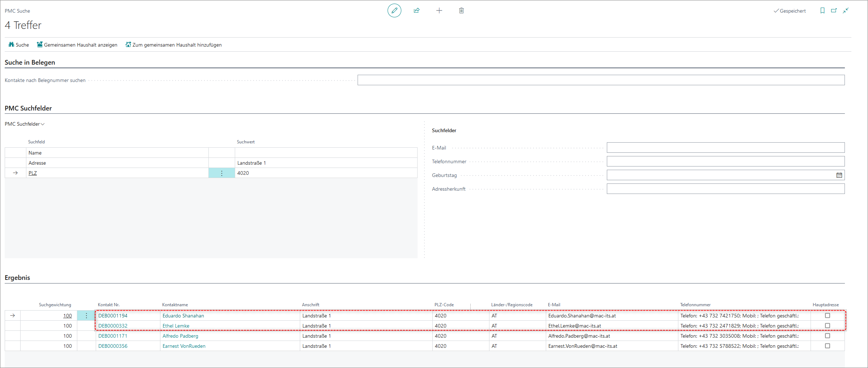Collapse the Ergebnis section heading
Viewport: 868px width, 368px height.
[17, 278]
